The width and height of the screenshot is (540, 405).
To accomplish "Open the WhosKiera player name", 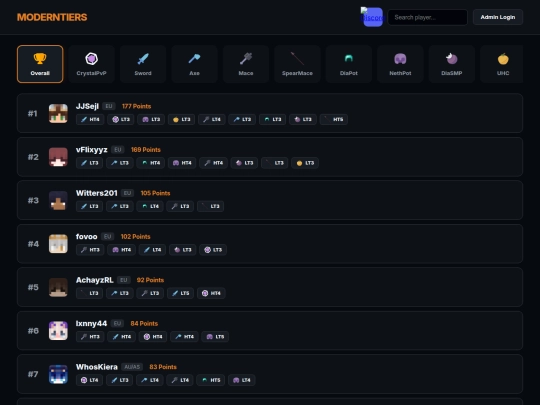I will 97,367.
